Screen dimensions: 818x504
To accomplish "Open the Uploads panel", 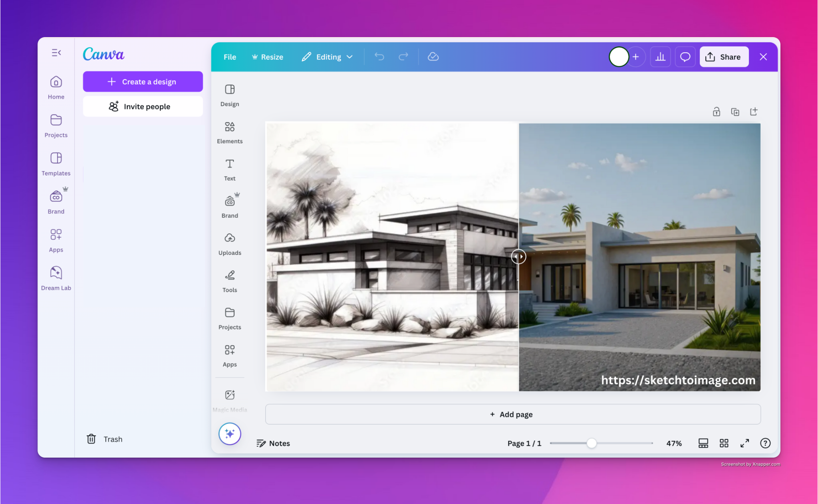I will click(x=230, y=244).
